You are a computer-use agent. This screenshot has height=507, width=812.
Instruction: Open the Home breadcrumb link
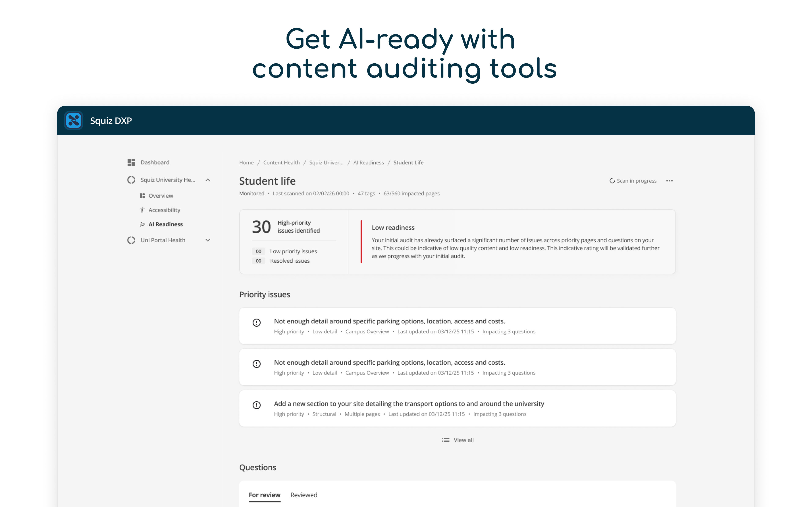(x=246, y=163)
